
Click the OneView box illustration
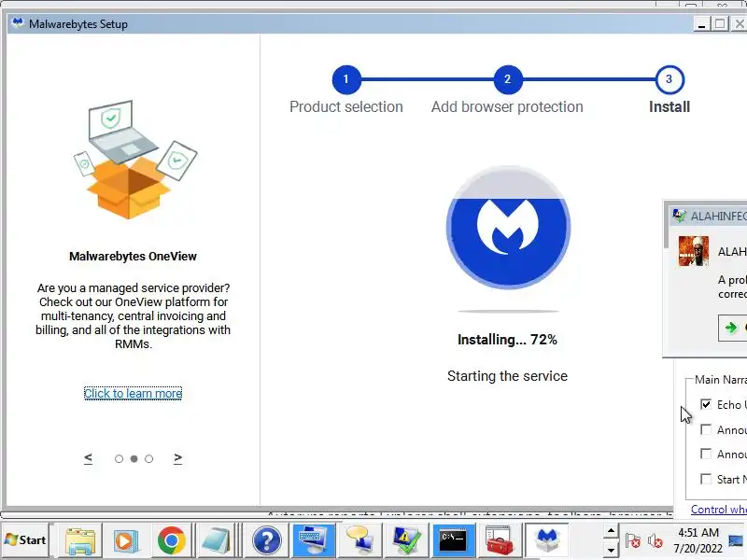pos(134,160)
